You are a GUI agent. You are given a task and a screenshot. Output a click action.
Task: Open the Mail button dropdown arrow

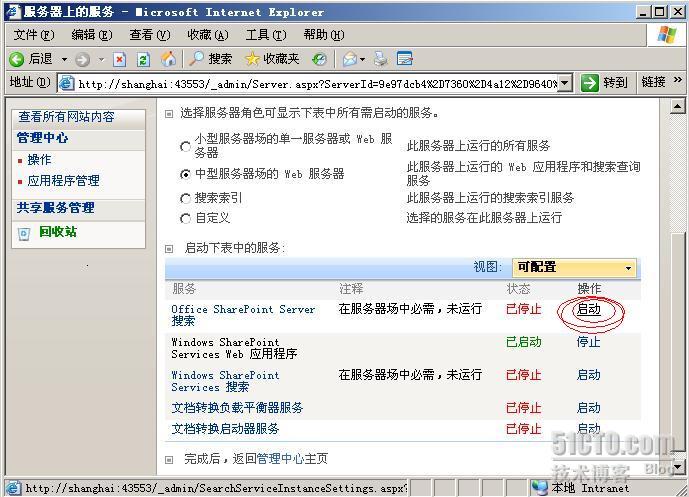click(x=363, y=59)
